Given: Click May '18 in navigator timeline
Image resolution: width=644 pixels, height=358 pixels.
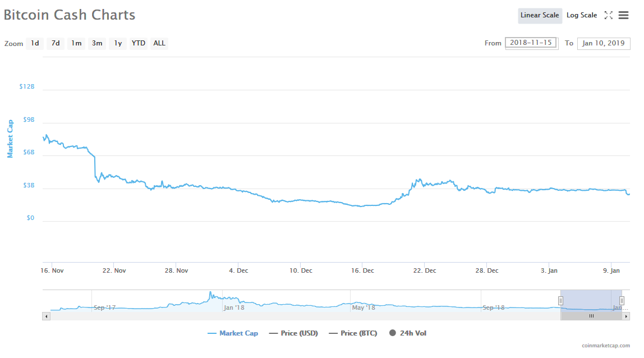Looking at the screenshot, I should click(364, 307).
